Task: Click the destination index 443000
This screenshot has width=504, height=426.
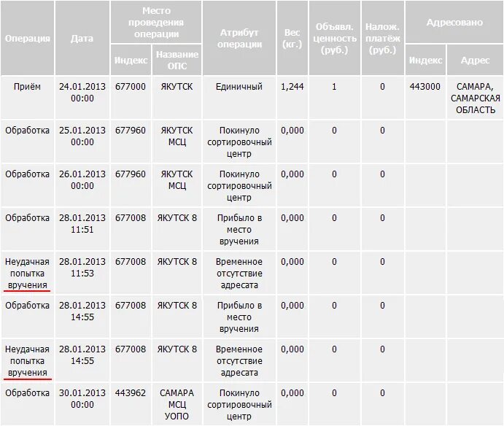Action: pos(425,87)
